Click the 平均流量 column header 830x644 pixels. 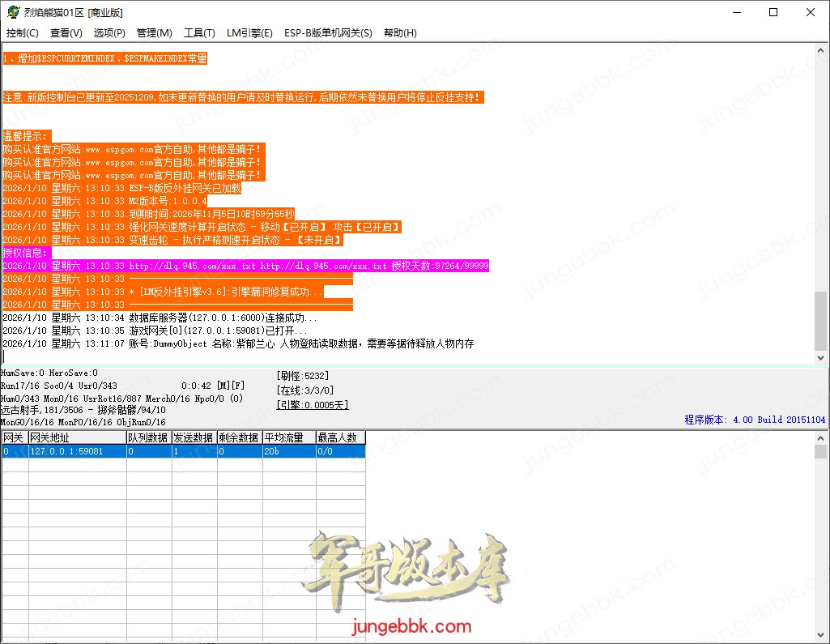(x=289, y=437)
